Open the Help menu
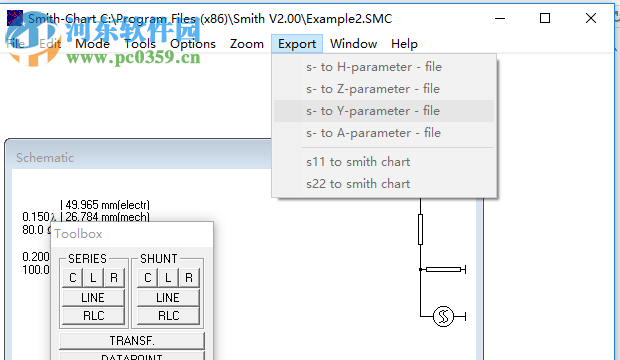The height and width of the screenshot is (360, 620). (x=404, y=44)
